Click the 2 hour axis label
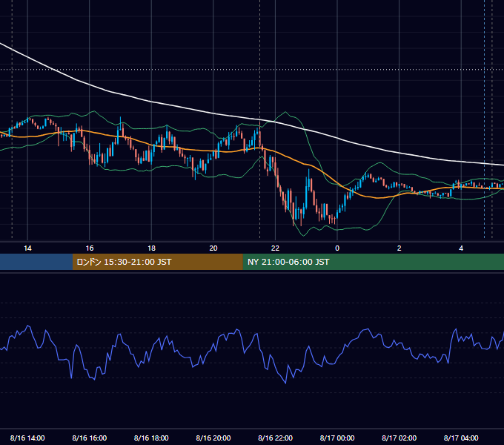The image size is (504, 445). [x=399, y=248]
